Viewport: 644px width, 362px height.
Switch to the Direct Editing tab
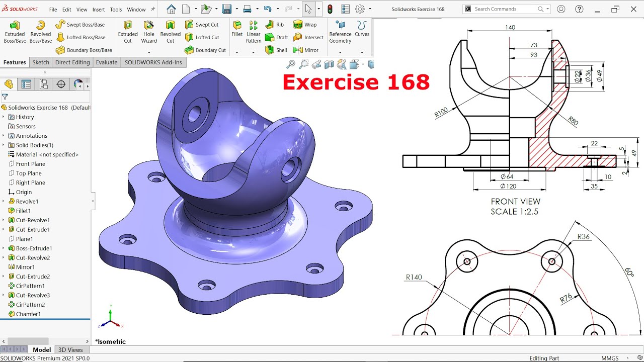click(72, 62)
